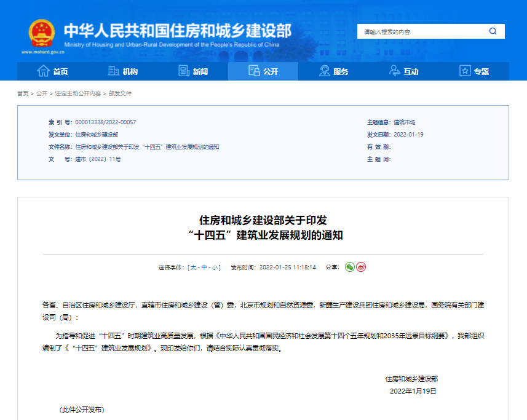Click the search magnifier icon

coord(493,31)
